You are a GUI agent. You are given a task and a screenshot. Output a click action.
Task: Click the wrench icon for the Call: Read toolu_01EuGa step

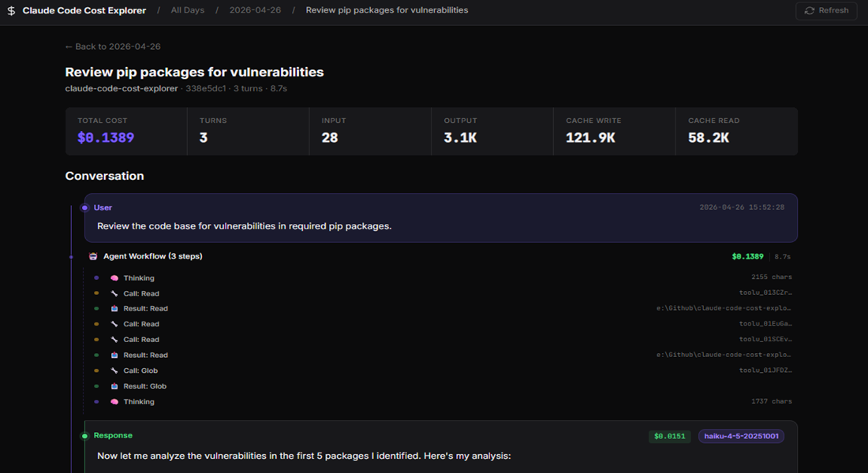pos(114,324)
